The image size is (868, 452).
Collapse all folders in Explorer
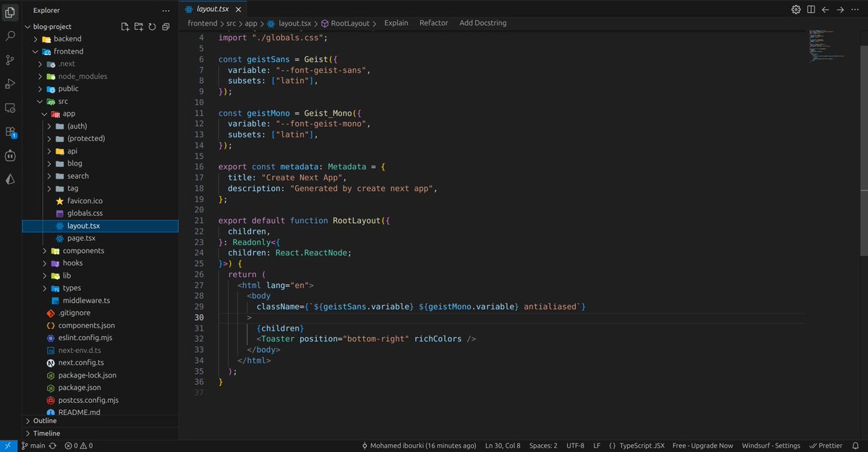coord(166,27)
